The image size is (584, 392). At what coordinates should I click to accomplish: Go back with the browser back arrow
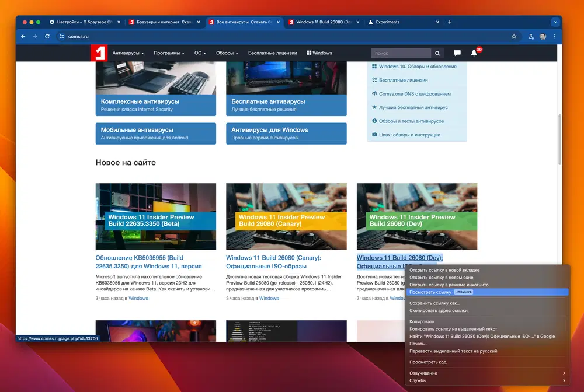(x=23, y=36)
